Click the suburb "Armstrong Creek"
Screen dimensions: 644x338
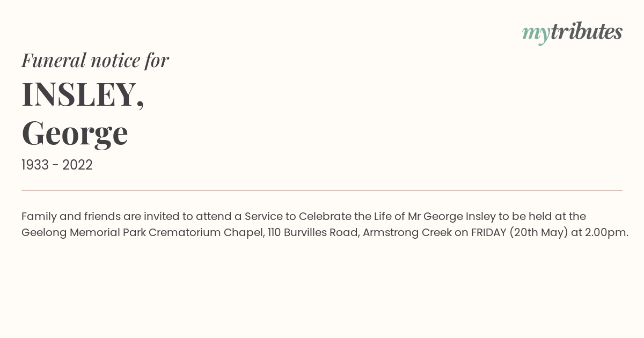[x=407, y=233]
